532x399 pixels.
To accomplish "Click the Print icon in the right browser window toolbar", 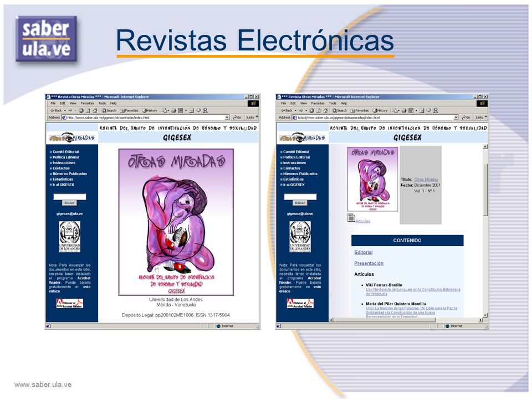I will pyautogui.click(x=404, y=110).
